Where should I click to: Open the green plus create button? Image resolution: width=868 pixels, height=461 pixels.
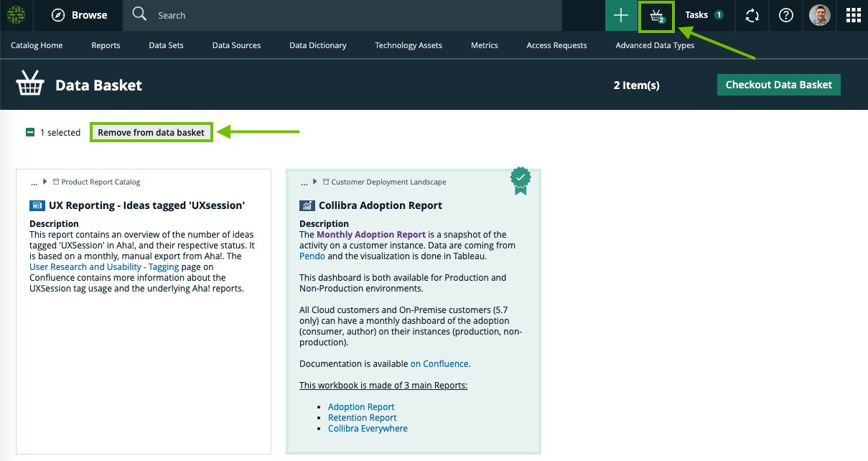[621, 15]
